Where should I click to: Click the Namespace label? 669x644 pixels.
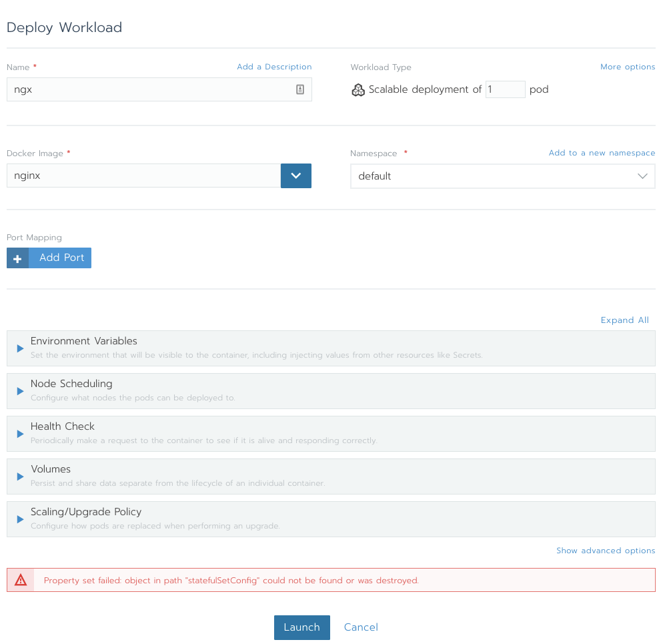point(374,153)
